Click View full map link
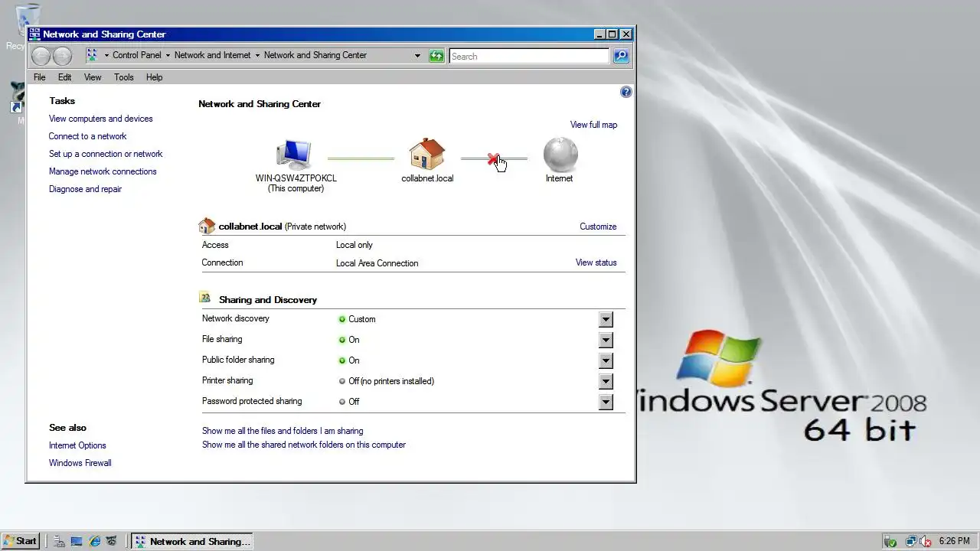Viewport: 980px width, 551px height. click(x=593, y=125)
